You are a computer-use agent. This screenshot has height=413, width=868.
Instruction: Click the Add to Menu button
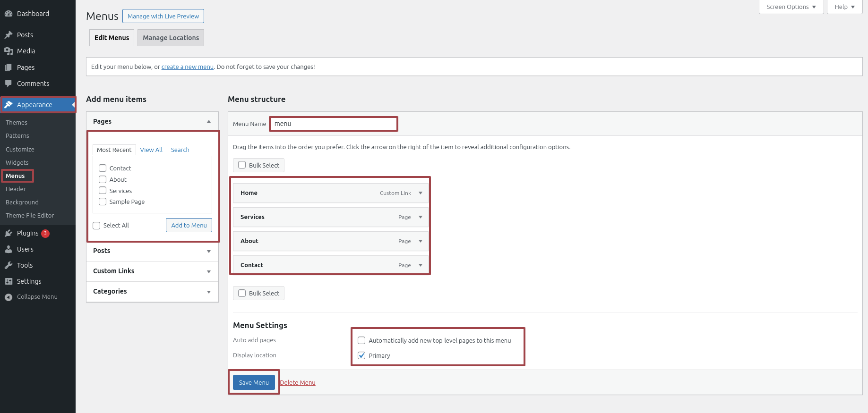[x=189, y=225]
